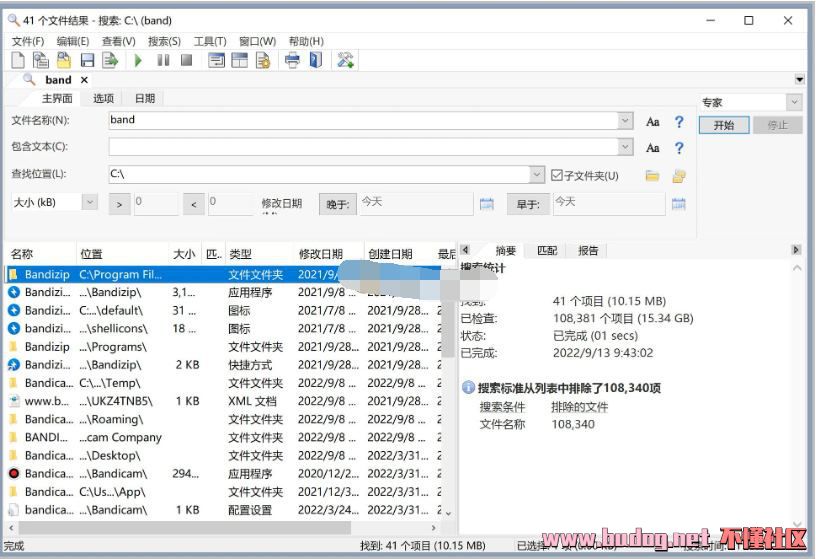Select the www.b... XML 文档 row
This screenshot has width=816, height=559.
pos(223,401)
